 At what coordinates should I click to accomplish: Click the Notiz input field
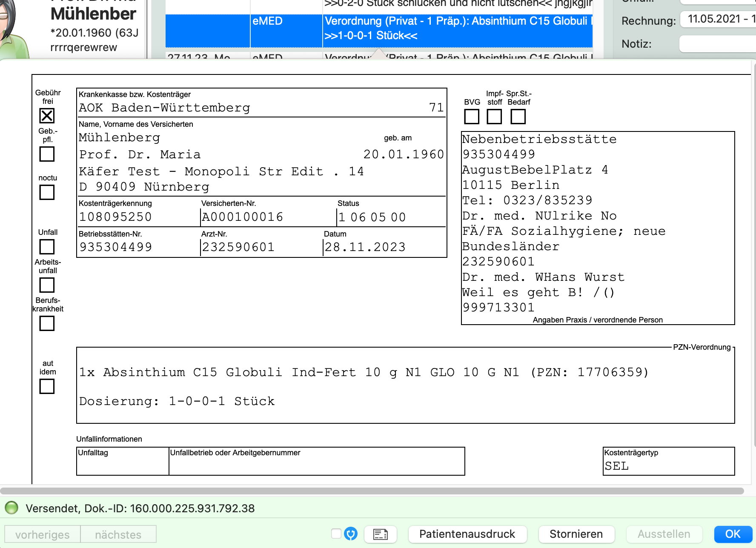click(x=718, y=44)
